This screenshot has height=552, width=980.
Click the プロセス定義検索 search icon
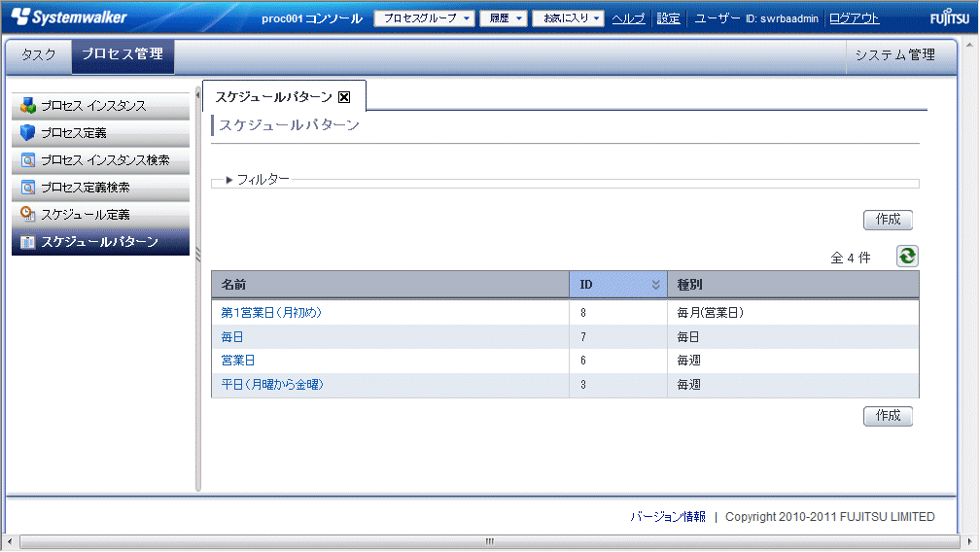click(x=27, y=188)
